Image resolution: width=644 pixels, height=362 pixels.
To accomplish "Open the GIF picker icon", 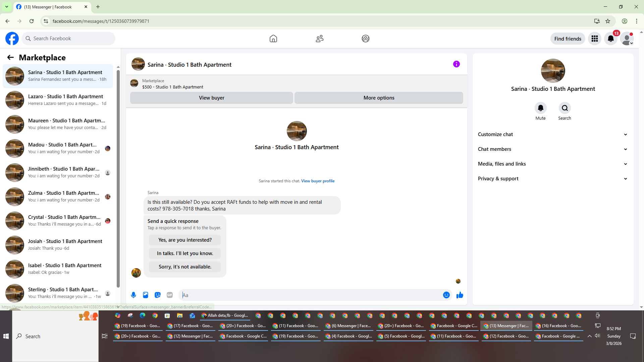I will tap(170, 295).
